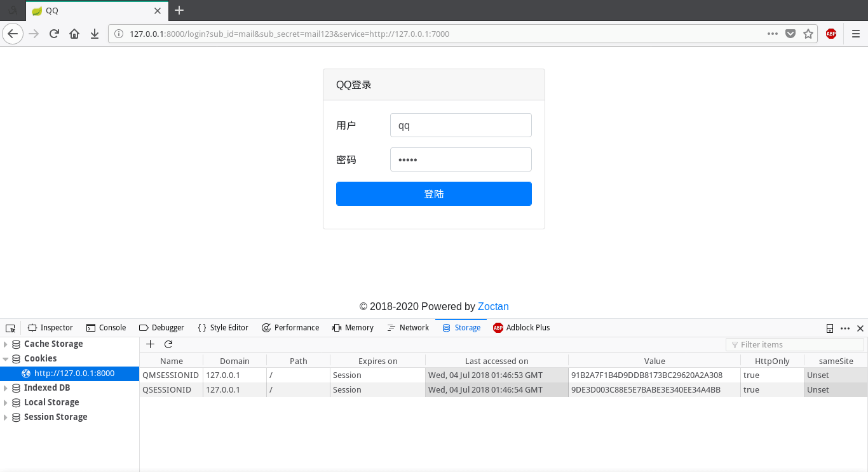Go to the browser home page

pos(74,34)
